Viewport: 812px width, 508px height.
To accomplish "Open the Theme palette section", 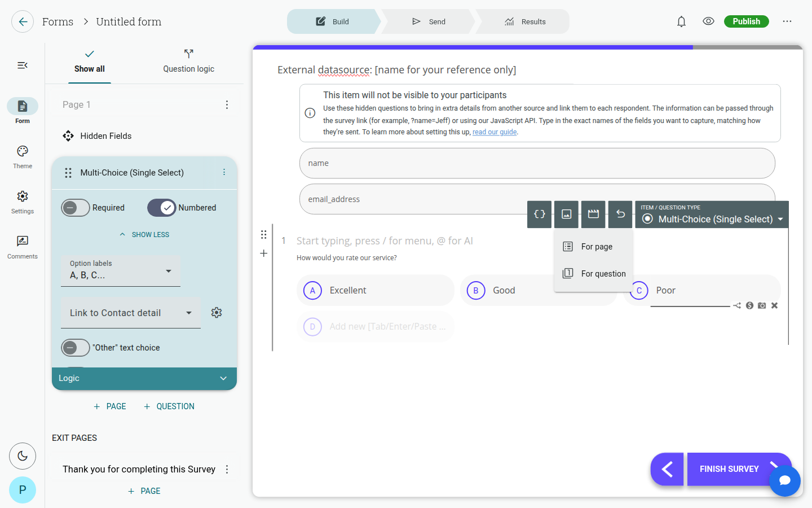I will click(x=23, y=157).
